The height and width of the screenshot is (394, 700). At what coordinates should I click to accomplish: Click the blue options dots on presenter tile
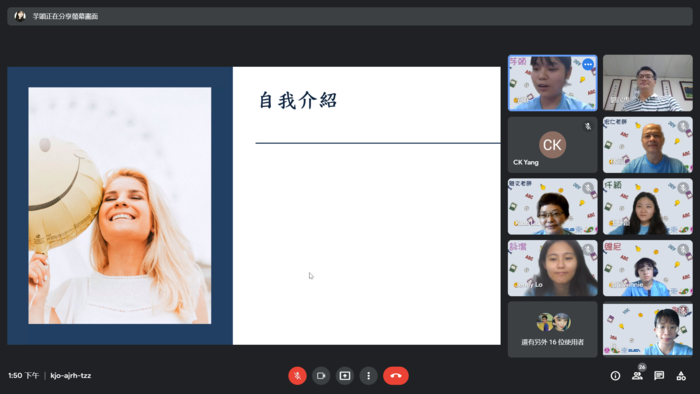click(x=588, y=64)
